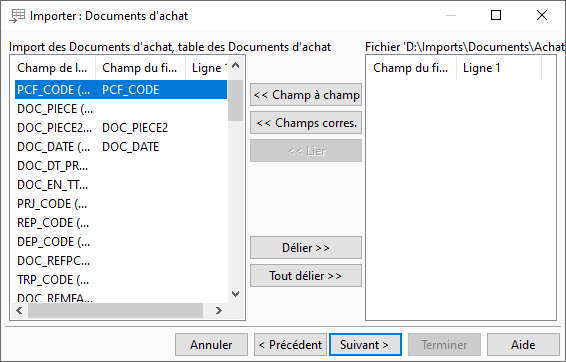Image resolution: width=566 pixels, height=362 pixels.
Task: Click the down arrow of the left list scrollbar
Action: click(236, 294)
